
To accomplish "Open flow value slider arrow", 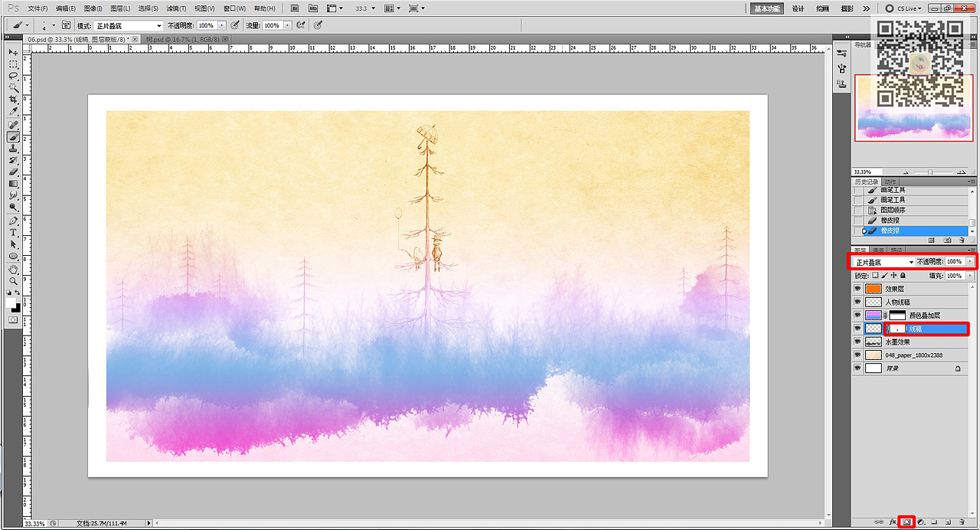I will point(288,25).
